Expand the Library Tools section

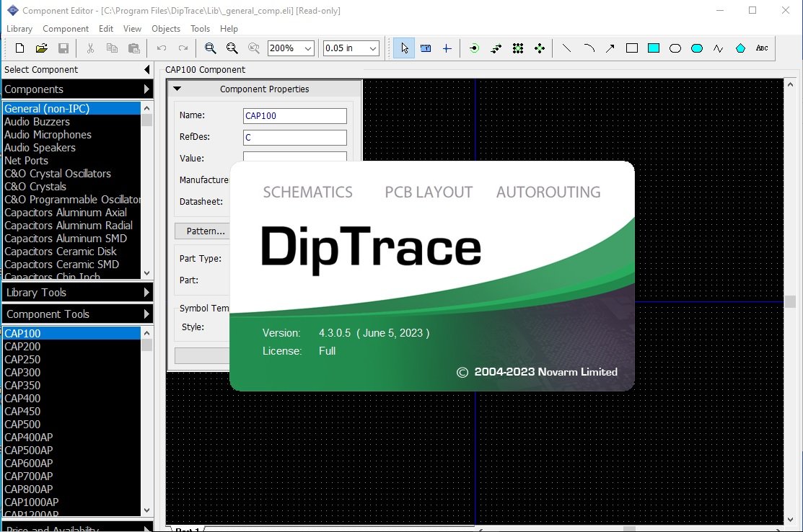(x=77, y=293)
